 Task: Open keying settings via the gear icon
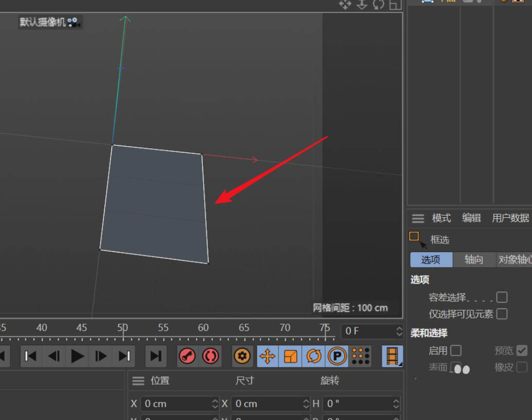[242, 356]
